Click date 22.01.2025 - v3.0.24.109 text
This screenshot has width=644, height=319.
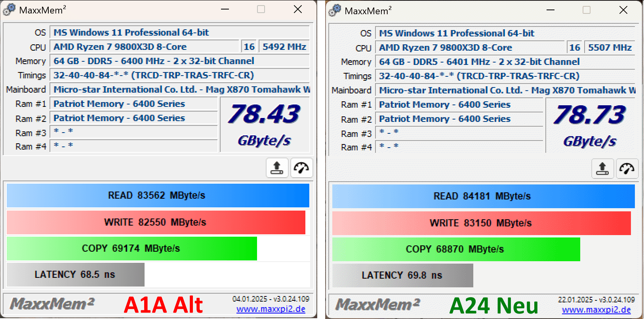tap(596, 300)
